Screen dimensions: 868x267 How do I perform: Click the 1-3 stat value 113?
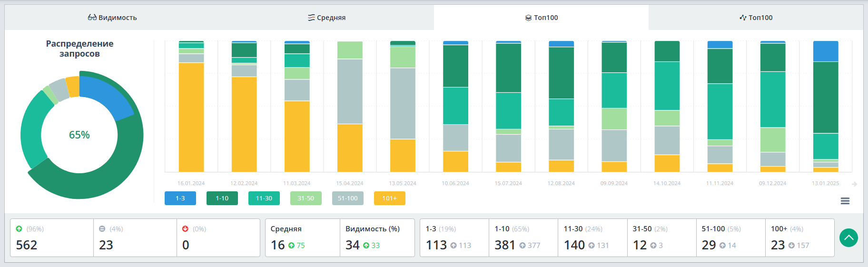pos(436,245)
